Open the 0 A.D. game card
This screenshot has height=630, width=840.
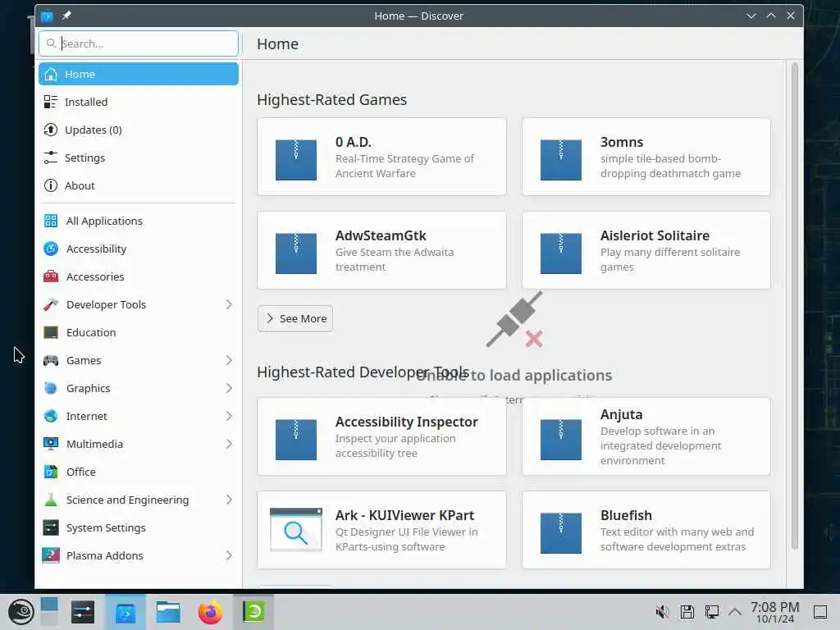point(381,157)
